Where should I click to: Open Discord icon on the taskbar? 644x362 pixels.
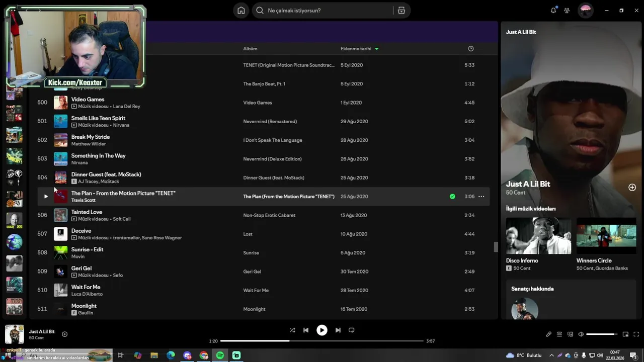click(187, 355)
